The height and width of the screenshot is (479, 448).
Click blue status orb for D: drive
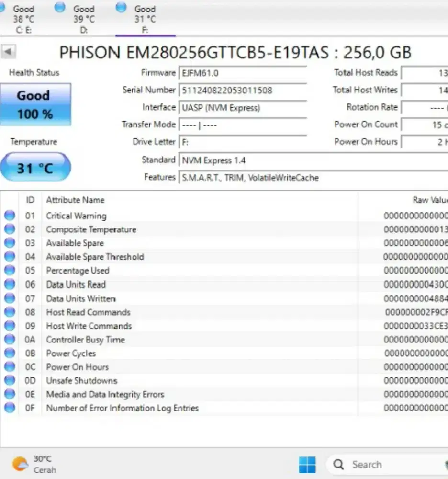coord(60,7)
